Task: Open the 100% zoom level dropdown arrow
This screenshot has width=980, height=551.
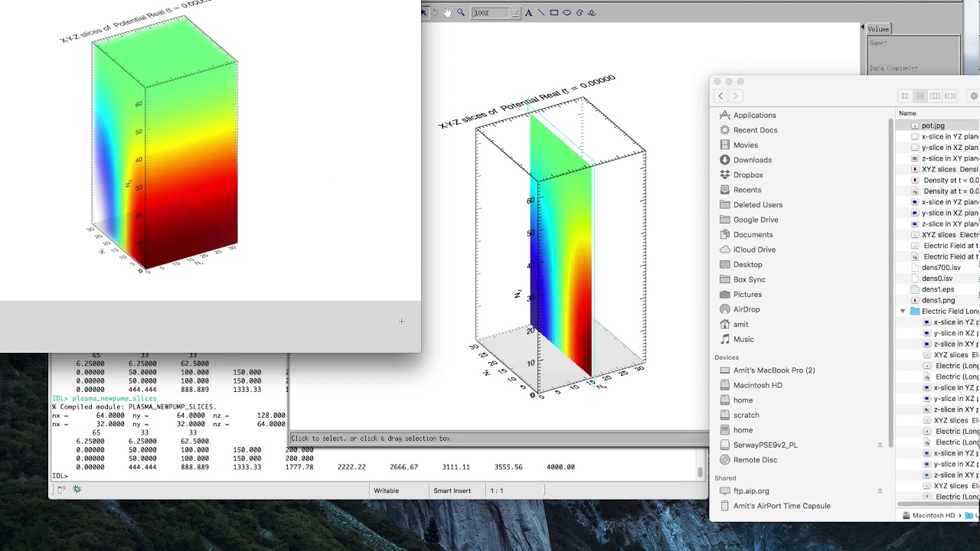Action: (x=515, y=13)
